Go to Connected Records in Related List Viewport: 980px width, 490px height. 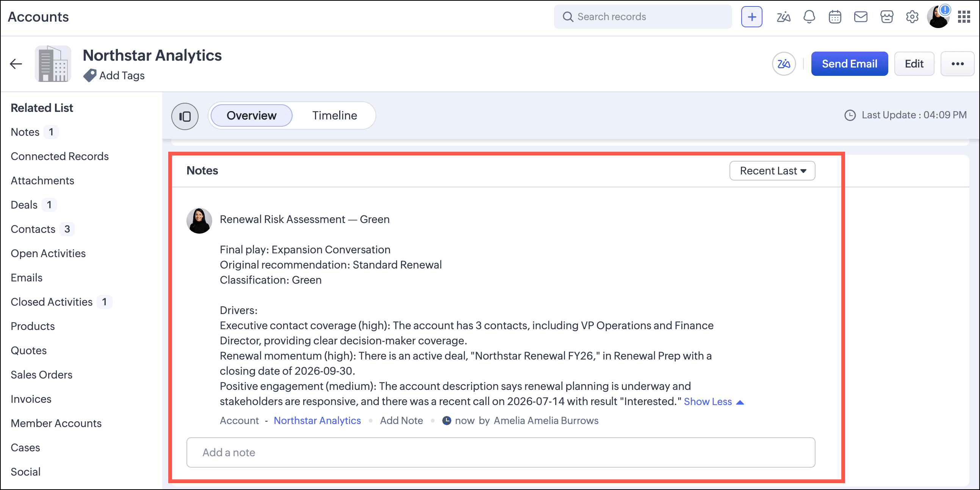(x=60, y=156)
